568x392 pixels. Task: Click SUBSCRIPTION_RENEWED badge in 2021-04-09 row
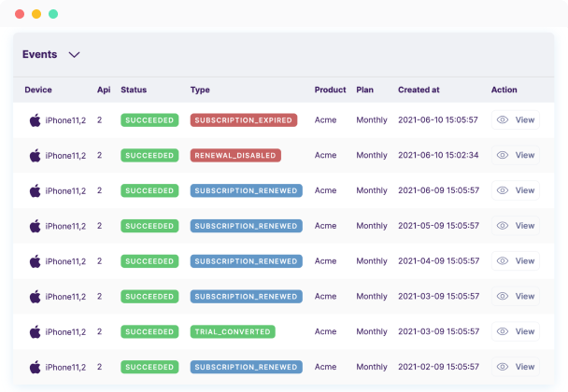point(247,261)
